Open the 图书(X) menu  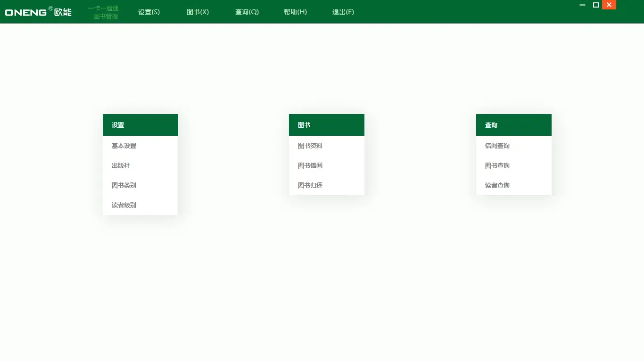coord(198,12)
